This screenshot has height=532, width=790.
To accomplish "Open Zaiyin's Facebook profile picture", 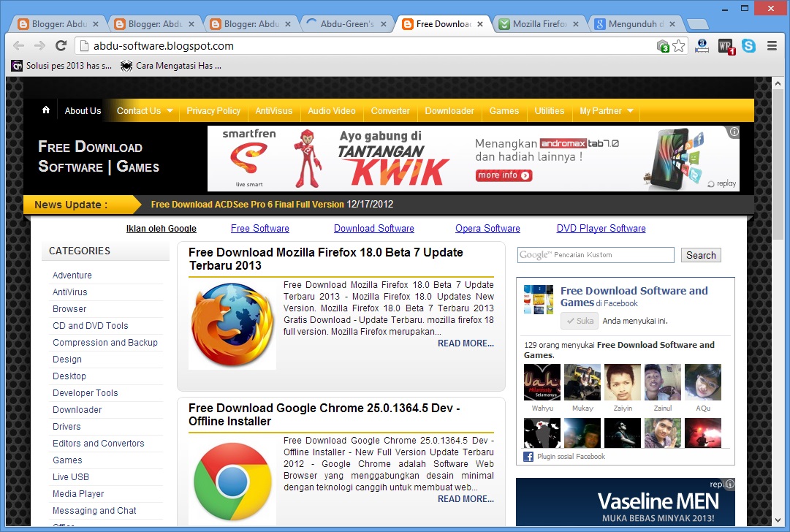I will pos(623,382).
